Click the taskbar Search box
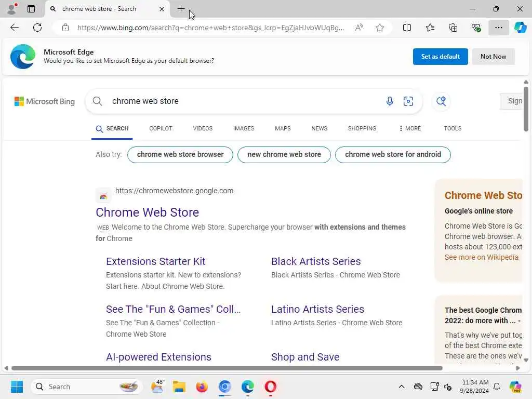The width and height of the screenshot is (532, 399). [x=87, y=387]
